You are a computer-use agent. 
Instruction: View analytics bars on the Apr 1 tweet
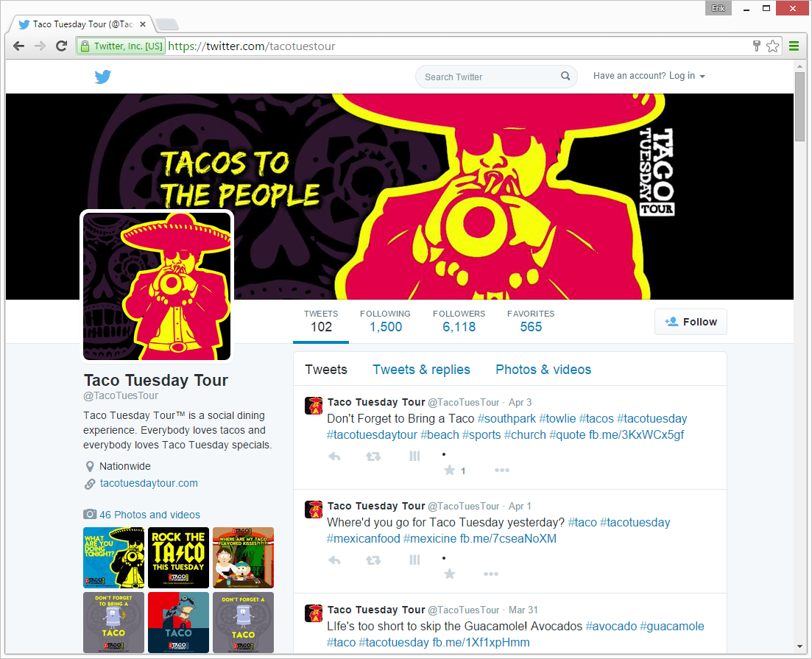[414, 560]
